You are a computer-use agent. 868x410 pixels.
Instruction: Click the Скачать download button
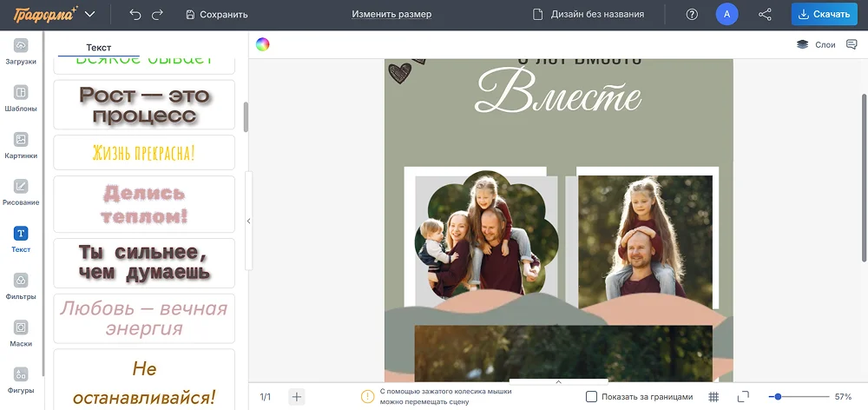[x=825, y=15]
